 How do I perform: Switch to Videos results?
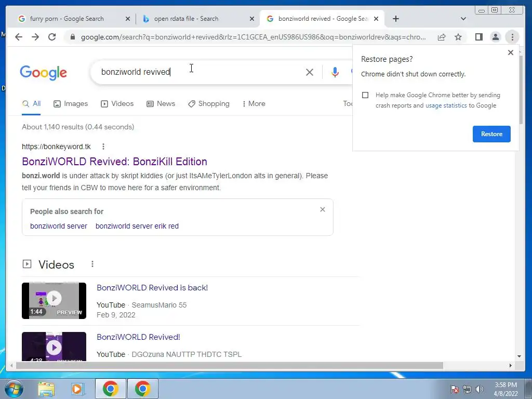pos(117,103)
